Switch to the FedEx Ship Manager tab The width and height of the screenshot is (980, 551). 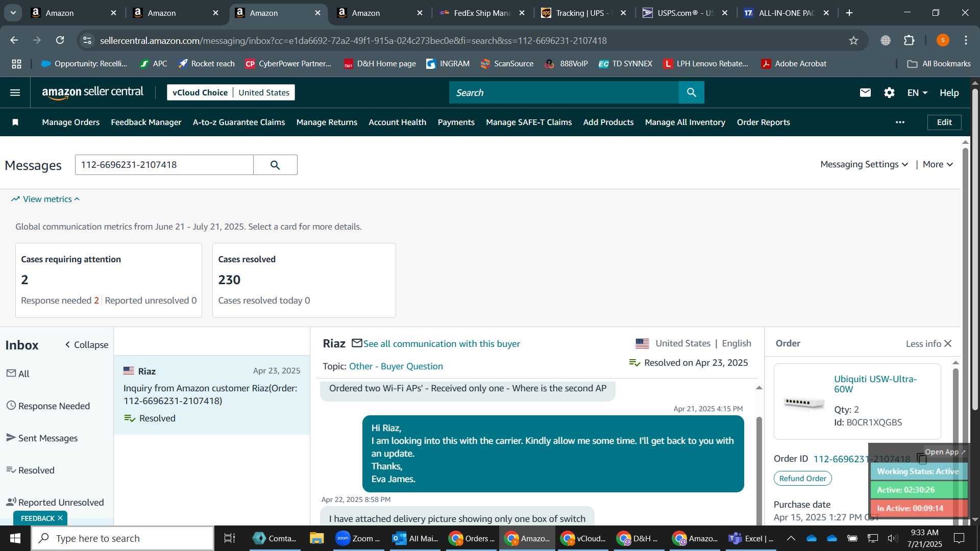(482, 13)
